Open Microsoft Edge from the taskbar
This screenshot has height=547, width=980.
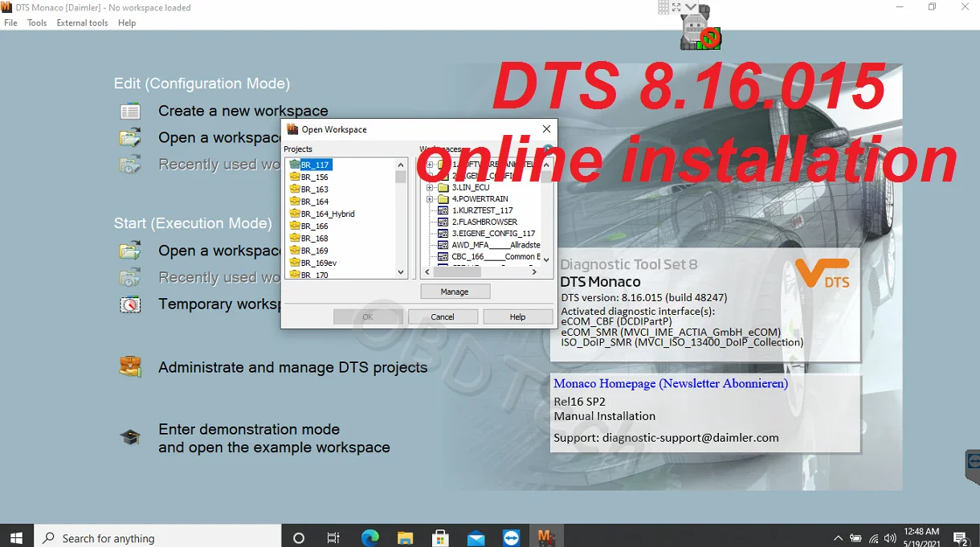click(x=370, y=537)
